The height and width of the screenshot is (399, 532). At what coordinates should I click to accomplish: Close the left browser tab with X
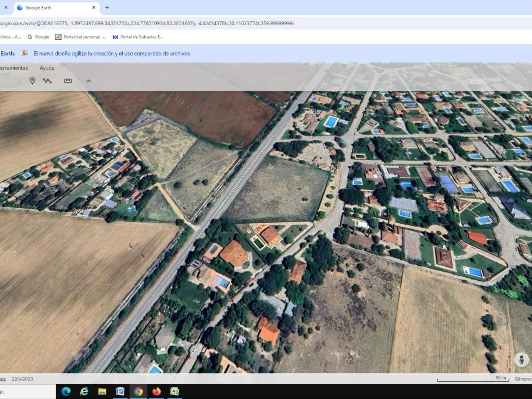(6, 7)
